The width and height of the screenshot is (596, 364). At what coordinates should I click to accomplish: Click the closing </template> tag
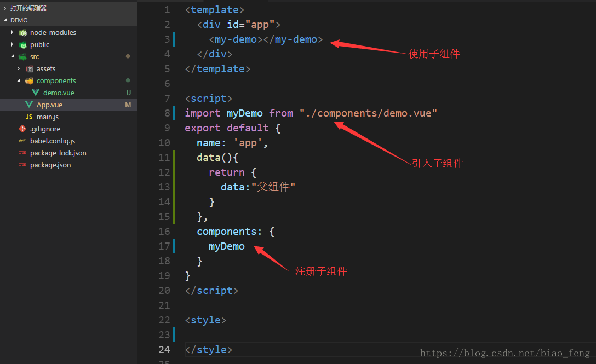tap(217, 69)
